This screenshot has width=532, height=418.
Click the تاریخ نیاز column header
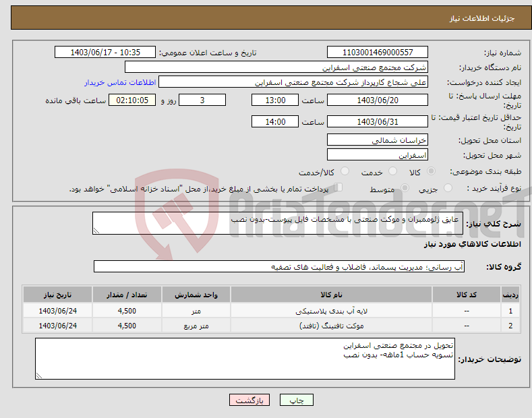pyautogui.click(x=58, y=295)
